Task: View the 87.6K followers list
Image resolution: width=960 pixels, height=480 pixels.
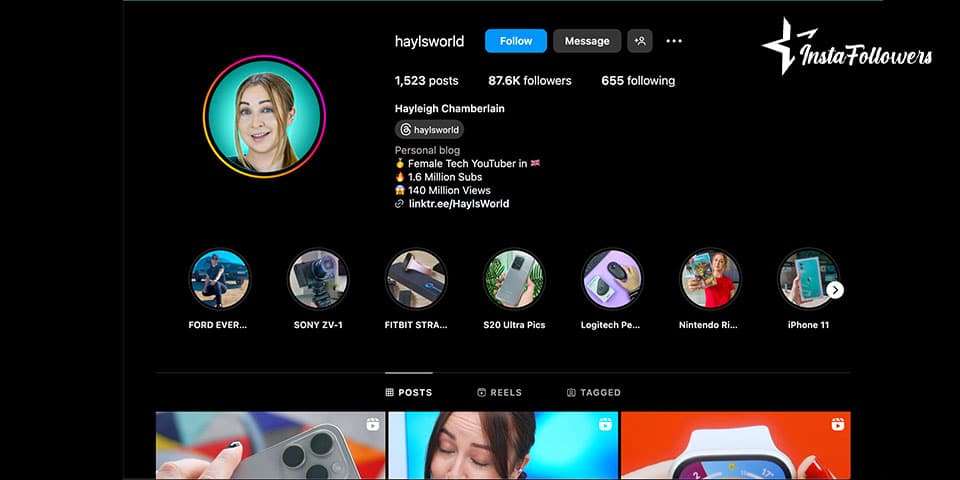Action: click(x=530, y=81)
